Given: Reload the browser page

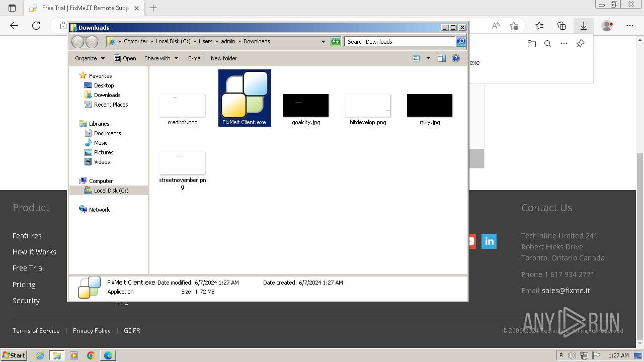Looking at the screenshot, I should point(36,26).
